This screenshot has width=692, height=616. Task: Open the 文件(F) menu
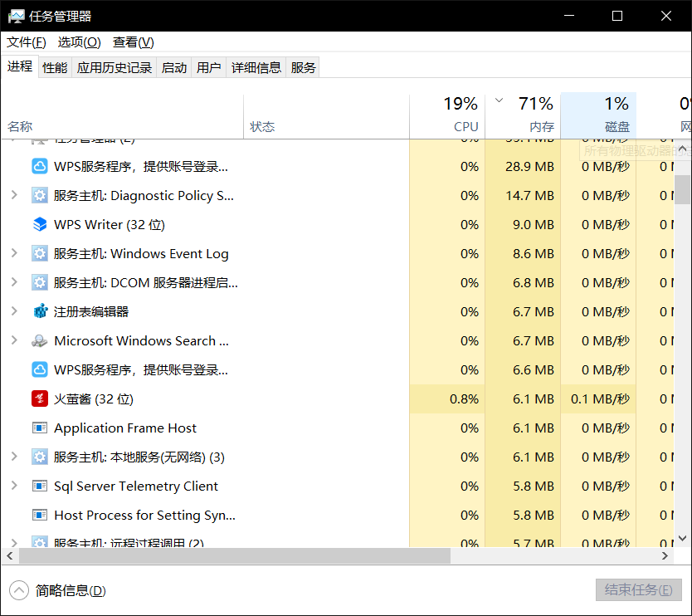click(26, 42)
